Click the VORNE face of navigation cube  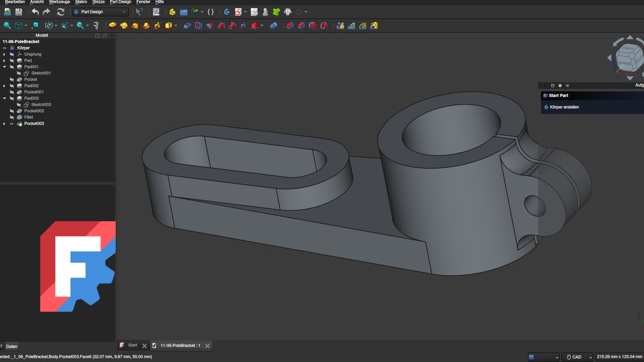624,64
